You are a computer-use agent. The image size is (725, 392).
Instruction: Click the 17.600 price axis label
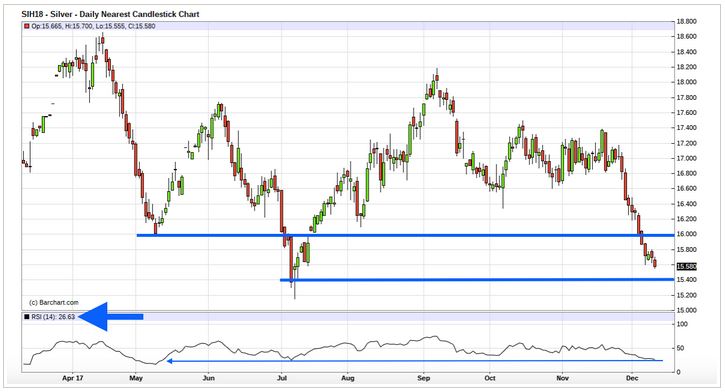[x=687, y=113]
